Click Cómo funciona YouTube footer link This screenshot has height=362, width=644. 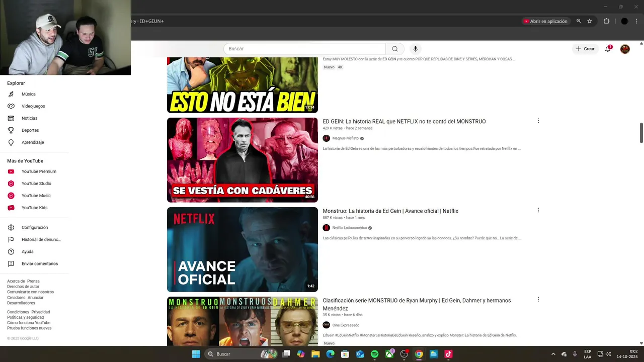29,323
